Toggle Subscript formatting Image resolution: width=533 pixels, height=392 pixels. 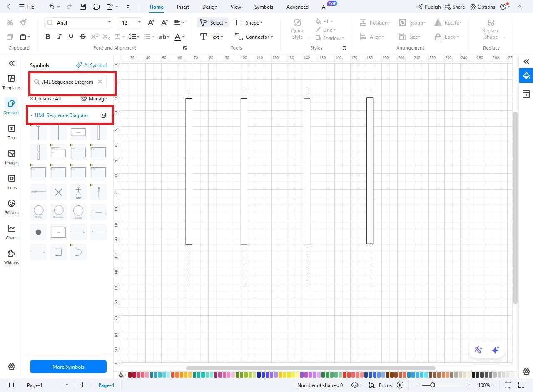click(106, 37)
